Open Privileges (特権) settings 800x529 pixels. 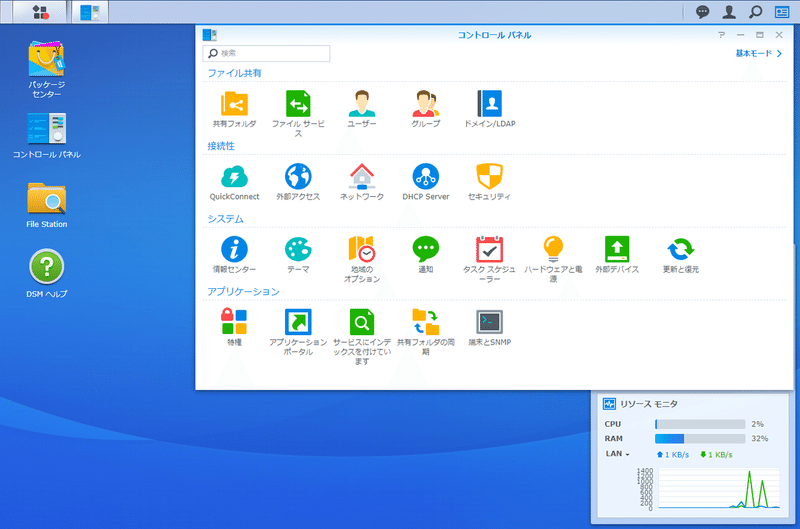coord(234,322)
